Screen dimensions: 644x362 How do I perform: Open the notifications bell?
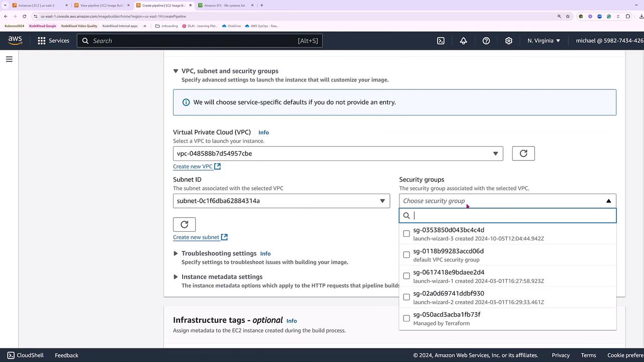point(463,41)
